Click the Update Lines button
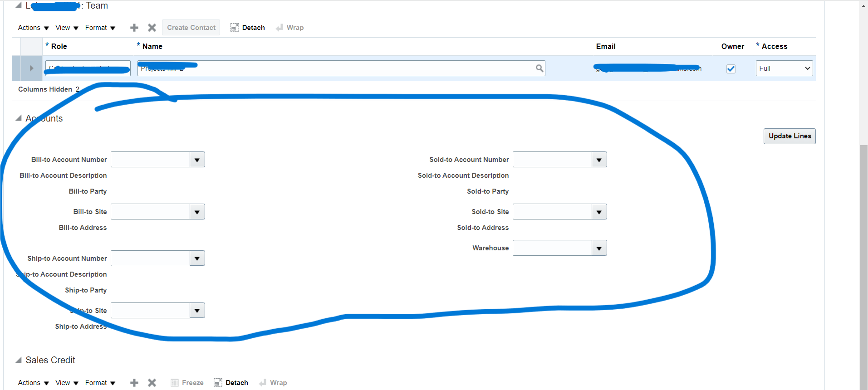 coord(790,136)
